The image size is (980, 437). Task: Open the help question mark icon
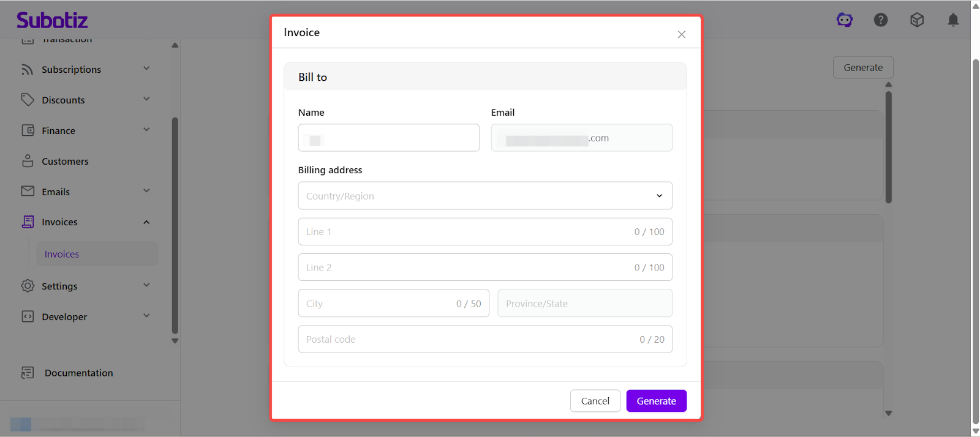[881, 20]
